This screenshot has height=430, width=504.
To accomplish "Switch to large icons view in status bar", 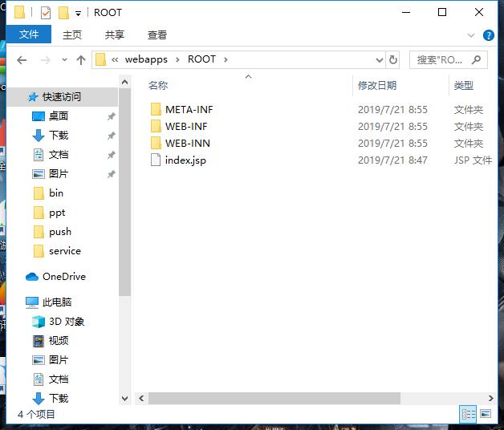I will coord(486,414).
